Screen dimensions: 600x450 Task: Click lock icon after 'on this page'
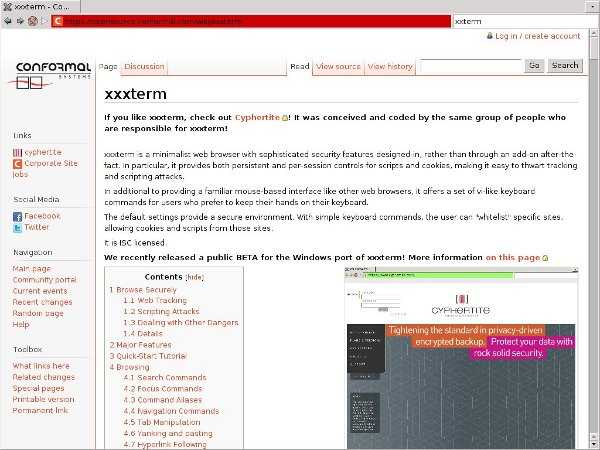coord(545,258)
